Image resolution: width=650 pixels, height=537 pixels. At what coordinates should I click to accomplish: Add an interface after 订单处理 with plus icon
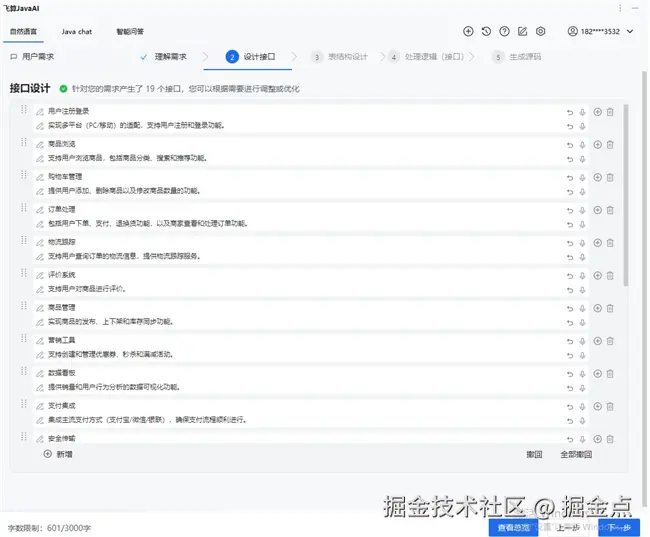click(x=597, y=210)
